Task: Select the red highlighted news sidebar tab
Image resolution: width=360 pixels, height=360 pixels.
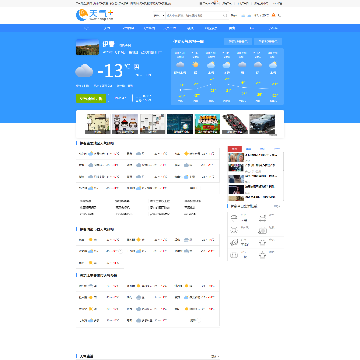Action: coord(235,149)
